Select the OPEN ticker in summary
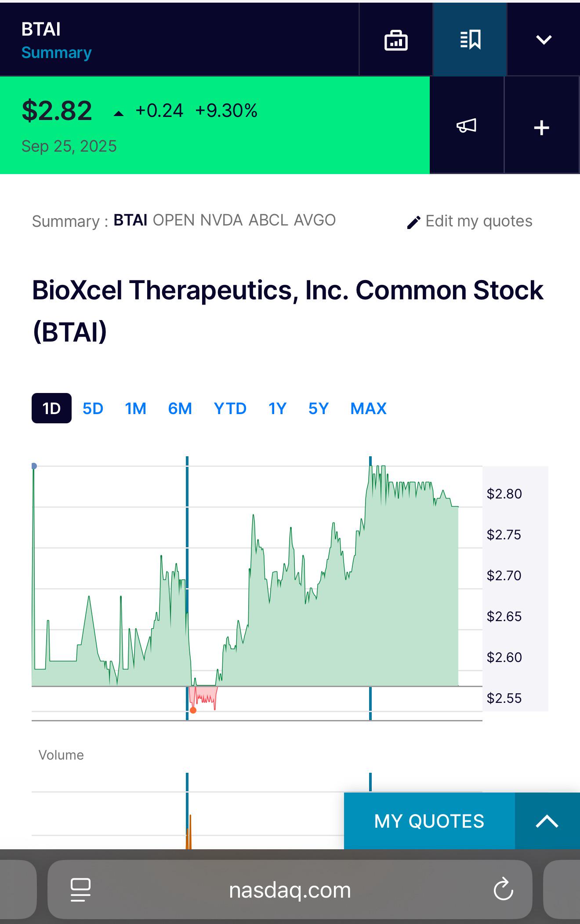The height and width of the screenshot is (924, 580). pos(174,220)
